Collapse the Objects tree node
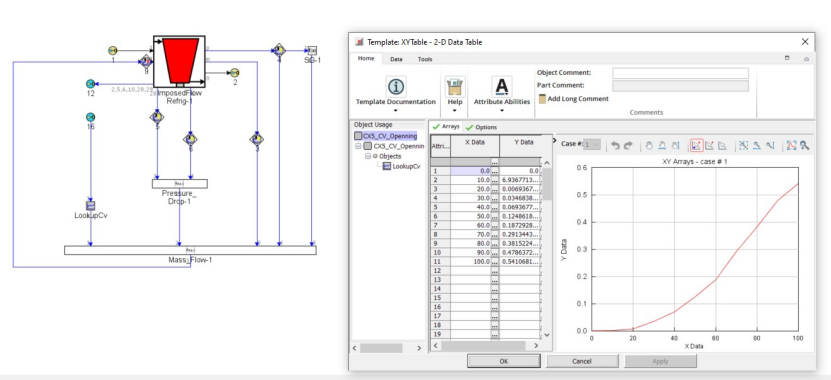Screen dimensions: 831x380 pos(367,156)
